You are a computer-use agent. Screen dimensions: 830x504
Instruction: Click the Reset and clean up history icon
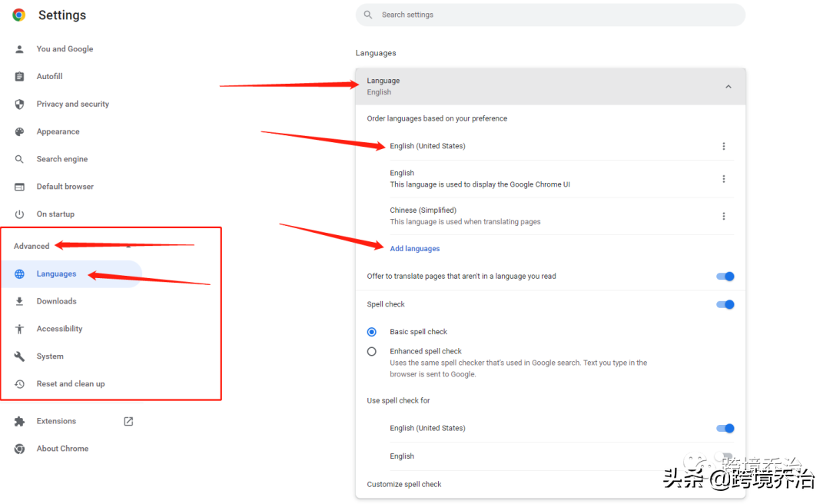(19, 384)
